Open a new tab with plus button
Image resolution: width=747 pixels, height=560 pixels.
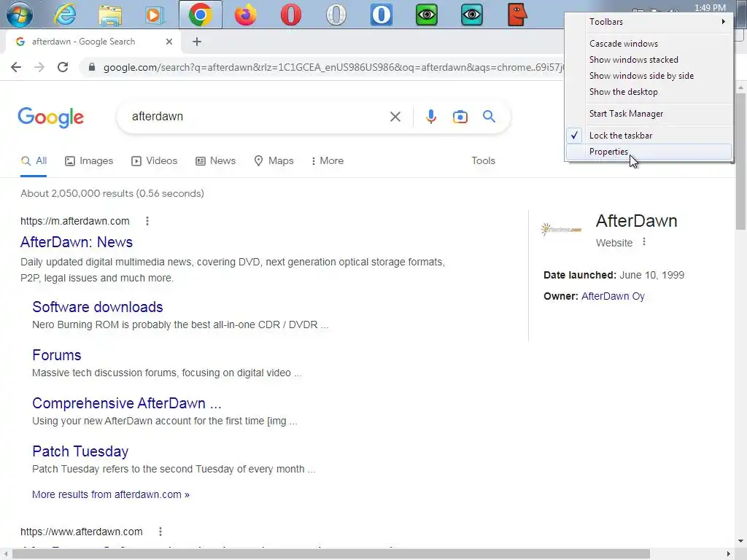click(x=197, y=42)
